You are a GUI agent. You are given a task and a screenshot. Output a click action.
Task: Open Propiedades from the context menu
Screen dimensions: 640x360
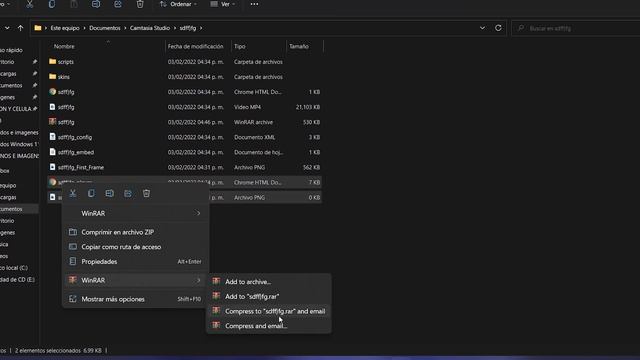(x=136, y=262)
